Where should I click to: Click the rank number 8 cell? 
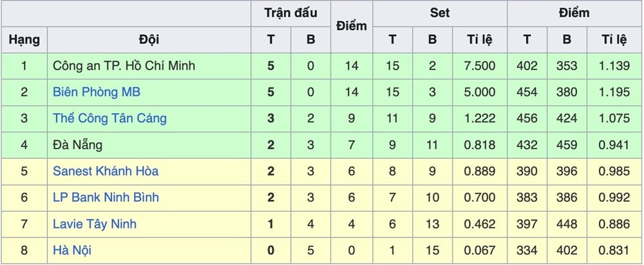[24, 250]
